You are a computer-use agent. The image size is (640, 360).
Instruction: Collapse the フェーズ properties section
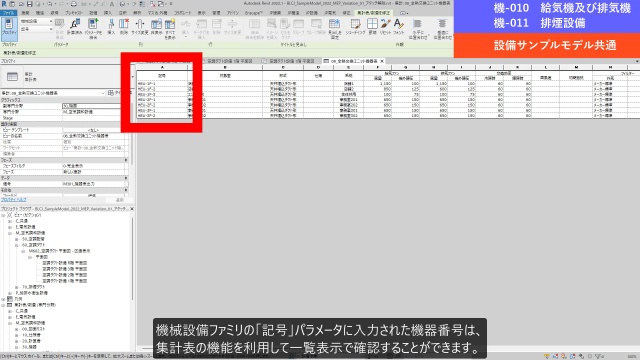coord(126,160)
